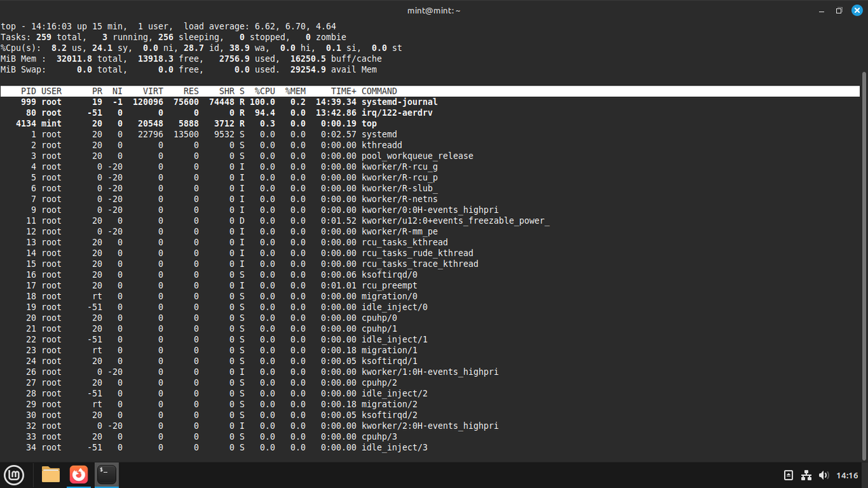Viewport: 868px width, 488px height.
Task: Click the ksoftirqd/0 process row
Action: click(x=430, y=274)
